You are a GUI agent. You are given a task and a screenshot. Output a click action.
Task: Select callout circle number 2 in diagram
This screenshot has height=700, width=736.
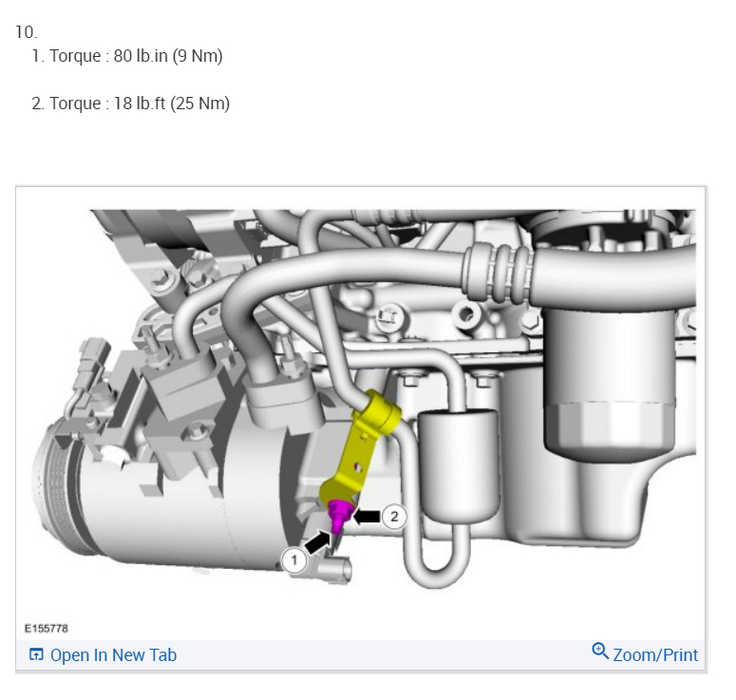pyautogui.click(x=394, y=517)
